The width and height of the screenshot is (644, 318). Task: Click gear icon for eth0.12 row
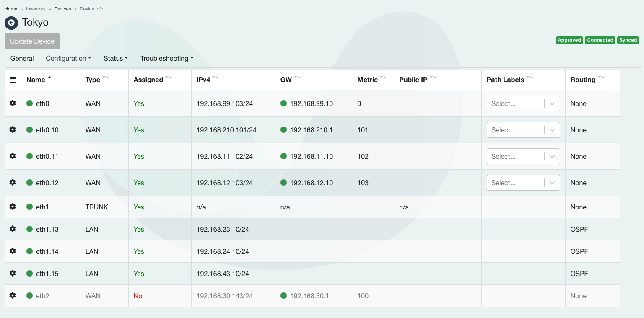13,182
